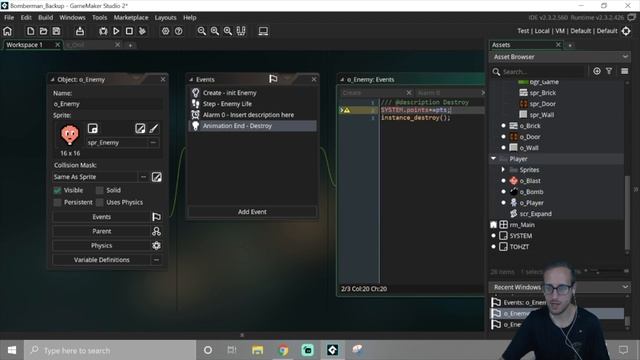Open the Tools menu
The width and height of the screenshot is (640, 360).
99,18
